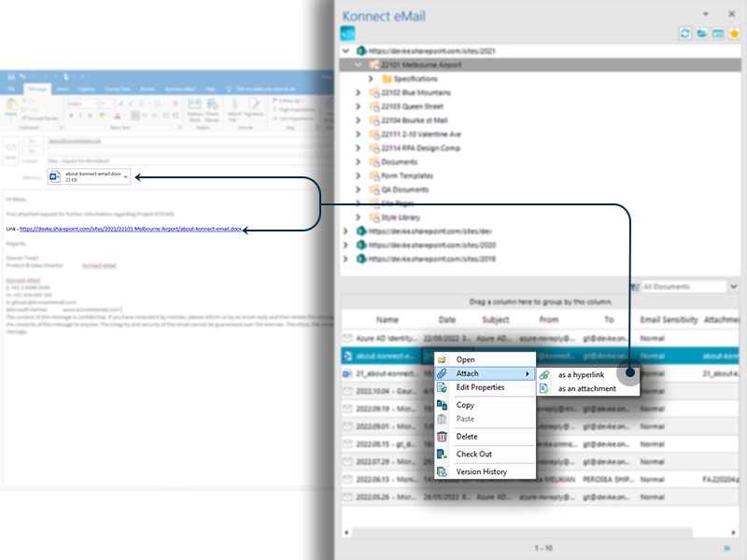747x560 pixels.
Task: Click the paperclip Attach icon
Action: pyautogui.click(x=442, y=373)
